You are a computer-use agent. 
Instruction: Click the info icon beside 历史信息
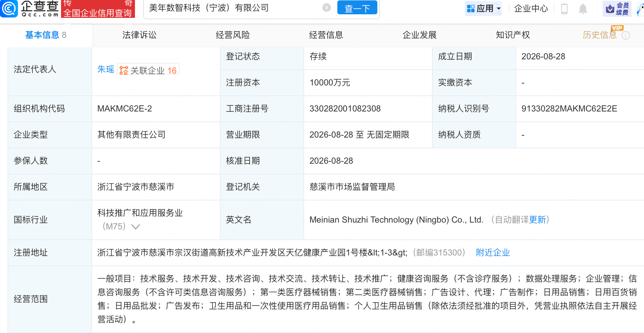(626, 35)
